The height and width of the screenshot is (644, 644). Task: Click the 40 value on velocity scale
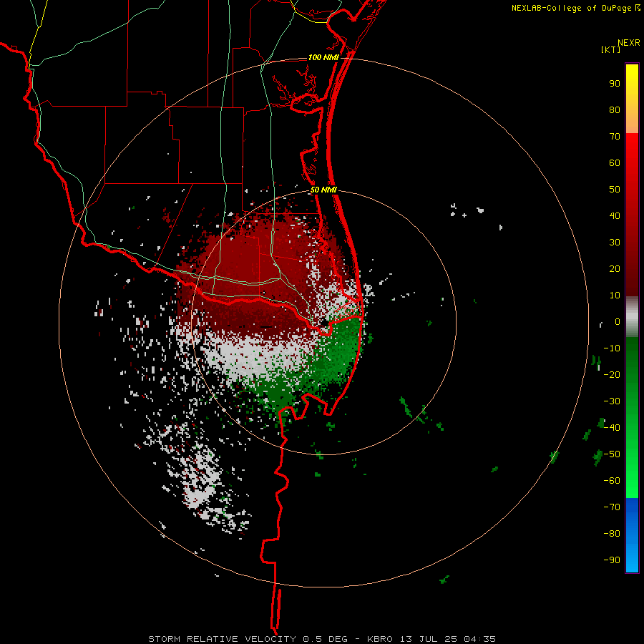click(615, 216)
